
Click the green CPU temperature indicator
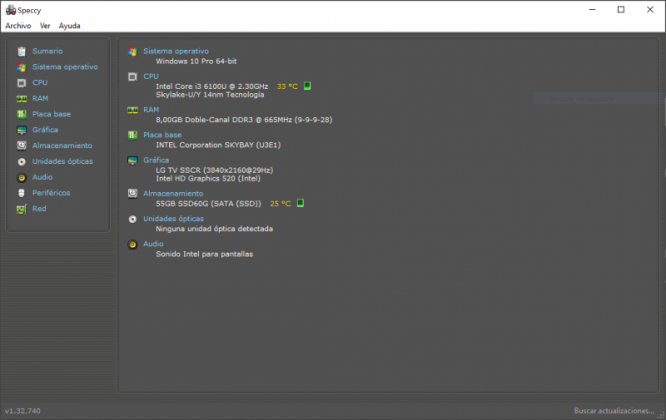pyautogui.click(x=307, y=86)
